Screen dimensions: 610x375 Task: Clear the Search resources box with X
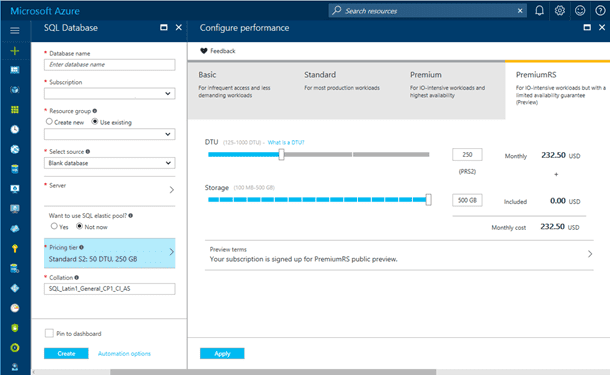tap(520, 11)
